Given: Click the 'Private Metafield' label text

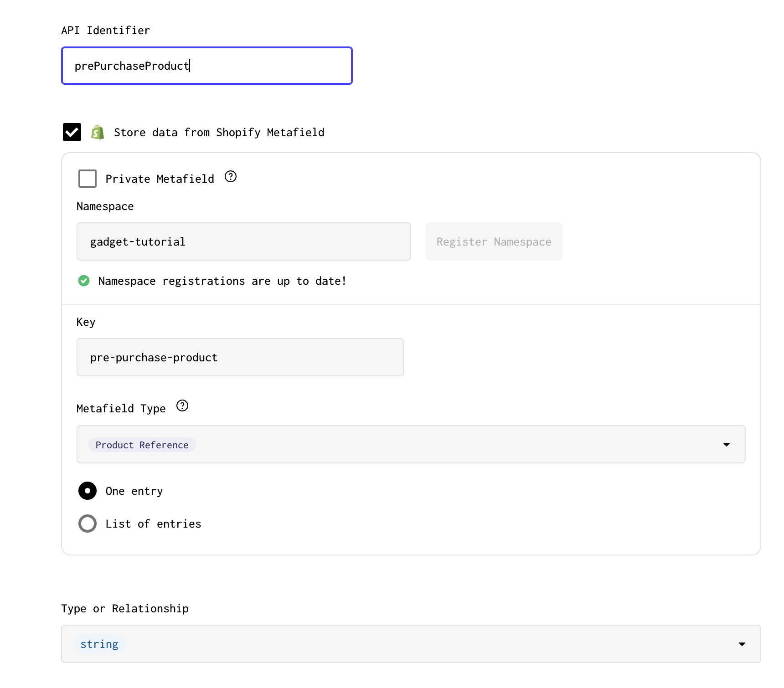Looking at the screenshot, I should (160, 179).
